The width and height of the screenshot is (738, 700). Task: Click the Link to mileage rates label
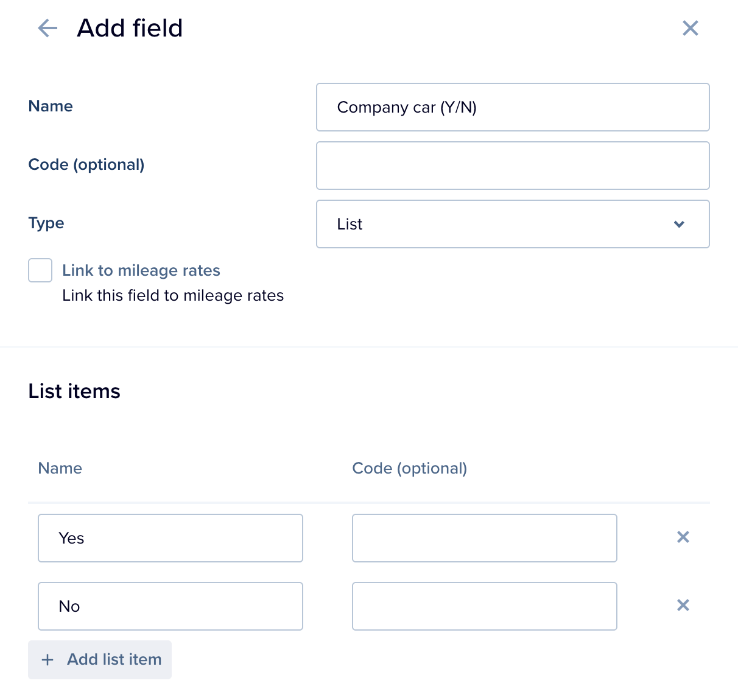(141, 270)
